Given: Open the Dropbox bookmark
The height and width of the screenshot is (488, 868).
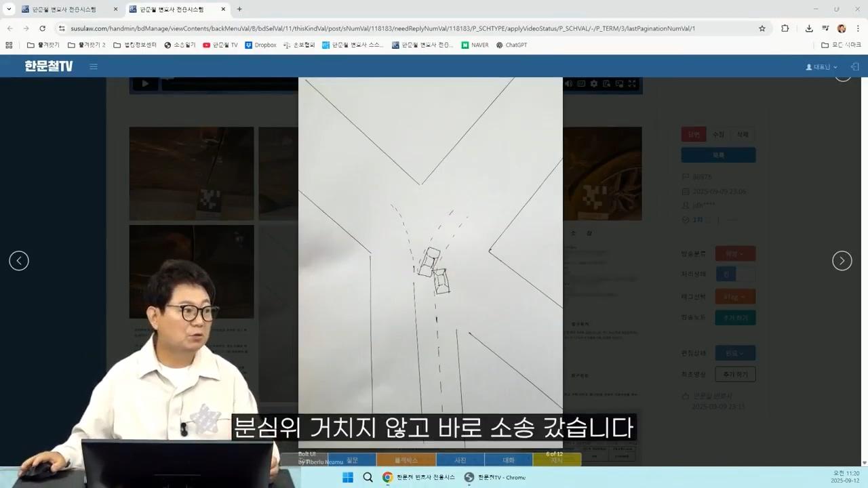Looking at the screenshot, I should (x=260, y=45).
